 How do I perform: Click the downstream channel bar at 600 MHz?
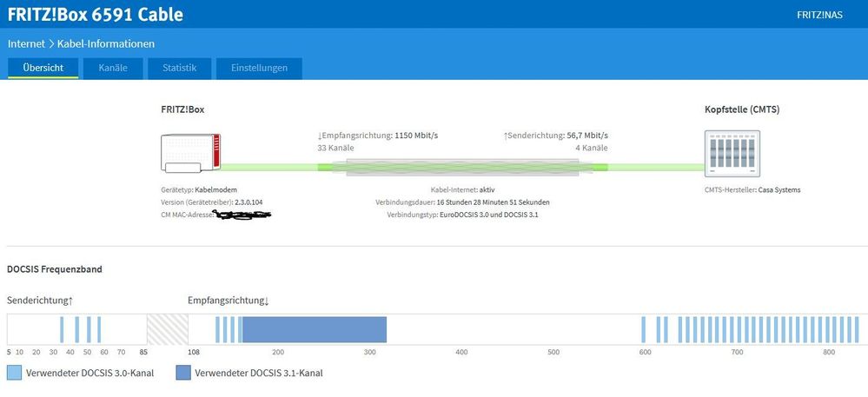point(643,329)
